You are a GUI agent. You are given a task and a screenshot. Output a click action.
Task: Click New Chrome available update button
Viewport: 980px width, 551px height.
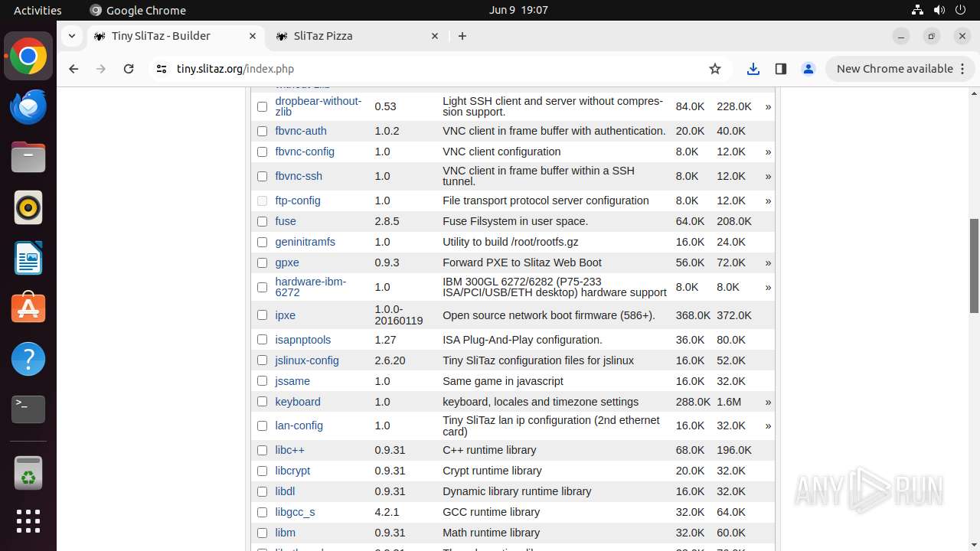point(900,69)
